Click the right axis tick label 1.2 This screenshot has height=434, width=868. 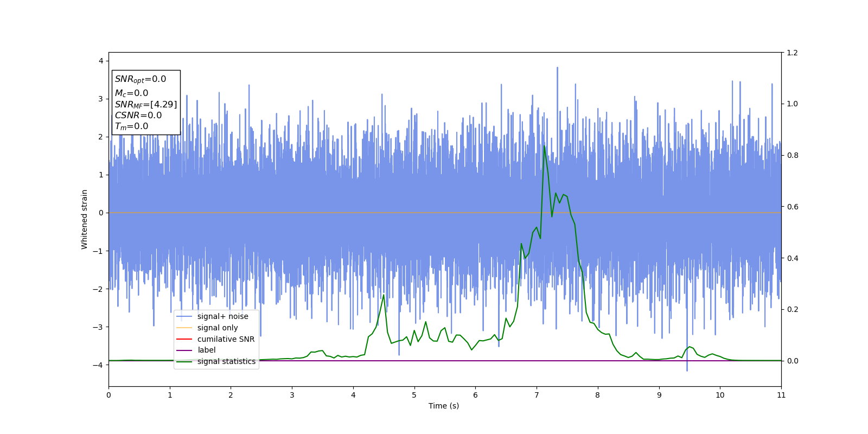[x=793, y=53]
